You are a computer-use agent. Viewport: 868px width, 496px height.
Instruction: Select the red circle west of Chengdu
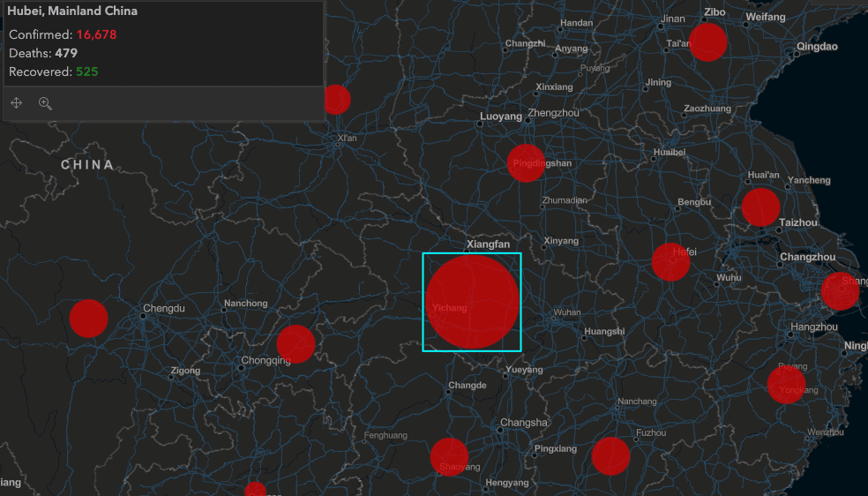click(x=88, y=319)
